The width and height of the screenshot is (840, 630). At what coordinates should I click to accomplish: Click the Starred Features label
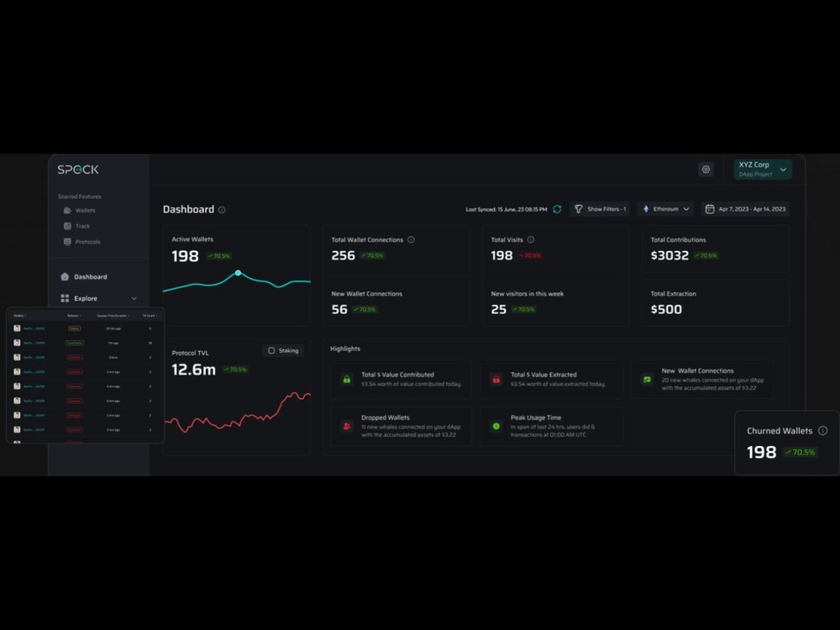[79, 197]
